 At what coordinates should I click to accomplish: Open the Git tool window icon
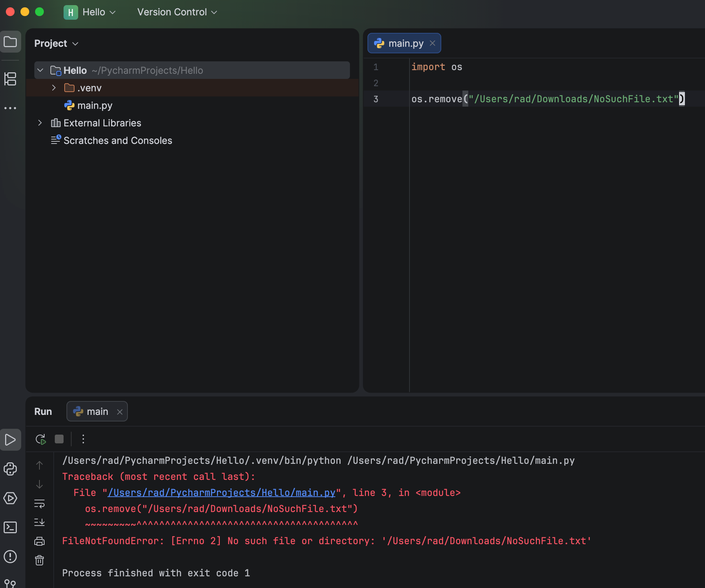(10, 583)
